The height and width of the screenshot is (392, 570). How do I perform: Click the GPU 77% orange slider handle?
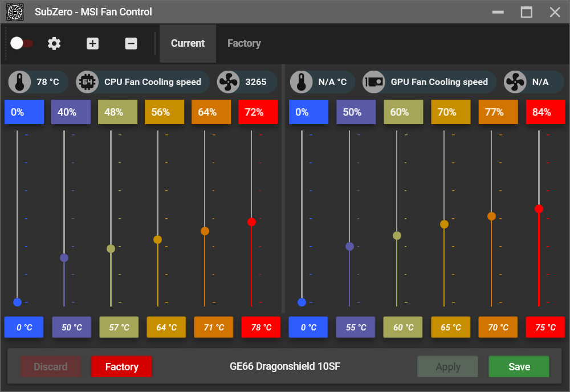[x=491, y=216]
